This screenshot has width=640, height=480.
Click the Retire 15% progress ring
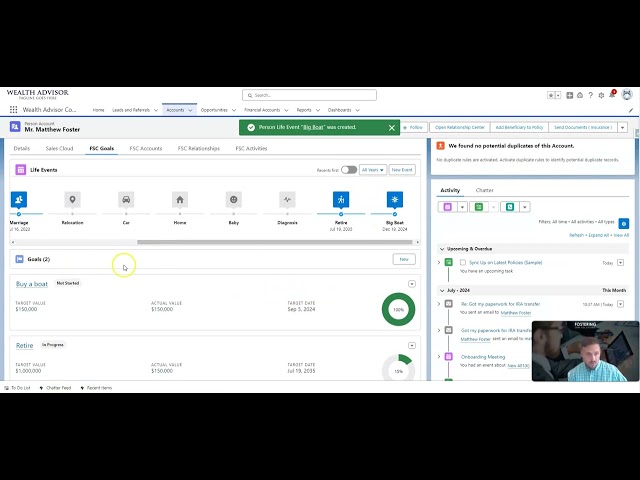[398, 367]
